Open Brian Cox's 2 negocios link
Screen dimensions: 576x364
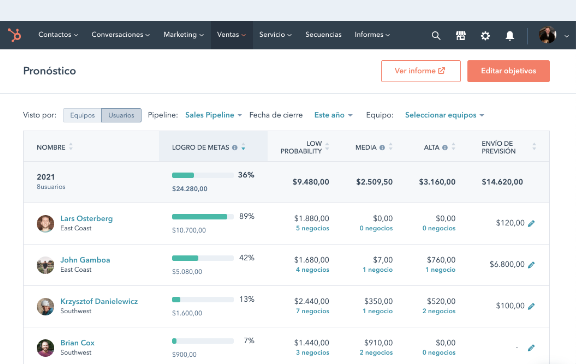376,353
